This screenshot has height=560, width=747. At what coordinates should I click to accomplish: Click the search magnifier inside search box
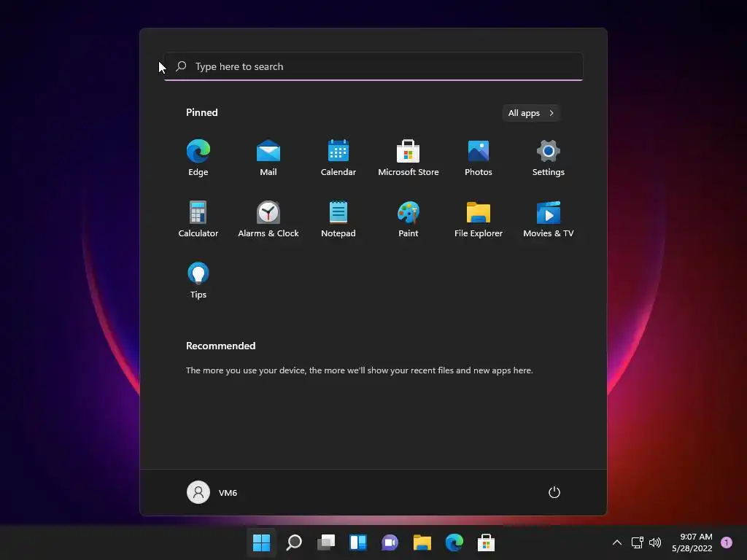click(181, 66)
